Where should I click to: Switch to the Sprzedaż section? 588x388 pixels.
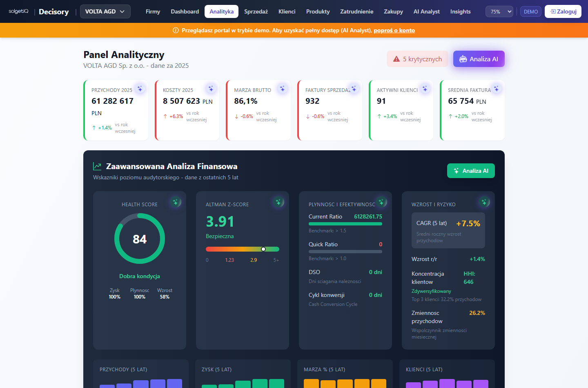tap(256, 11)
